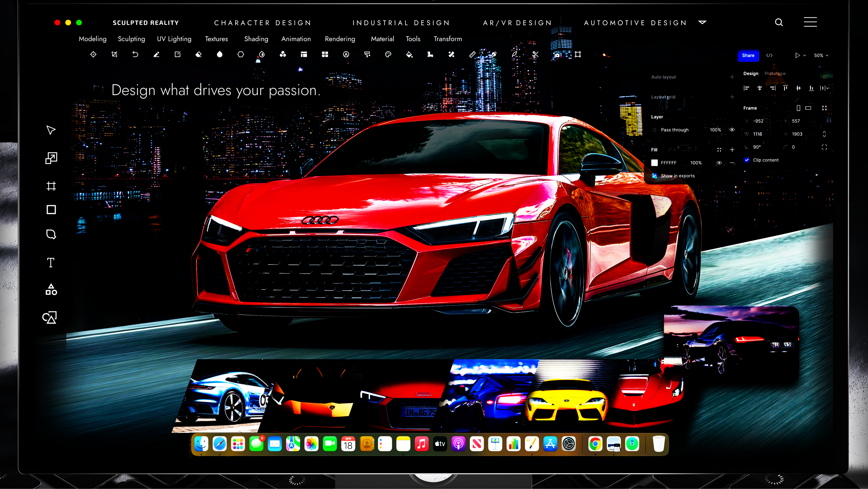Image resolution: width=868 pixels, height=489 pixels.
Task: Select the scissors cut tool
Action: pyautogui.click(x=535, y=54)
